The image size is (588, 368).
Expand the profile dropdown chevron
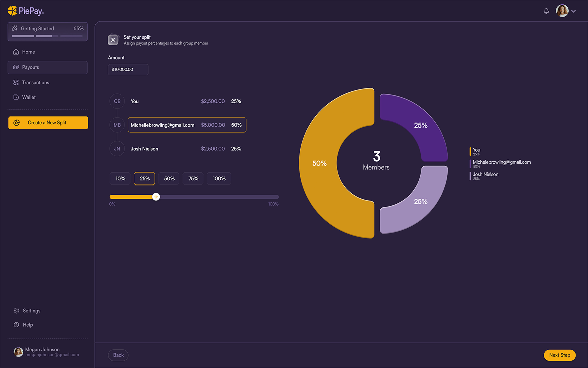573,11
